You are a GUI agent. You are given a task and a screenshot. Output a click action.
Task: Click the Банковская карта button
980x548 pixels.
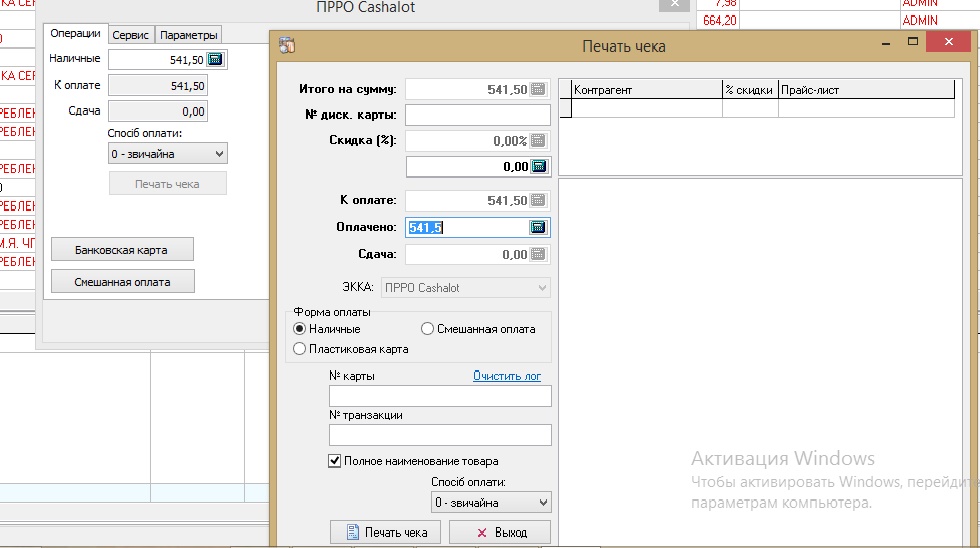click(x=121, y=249)
